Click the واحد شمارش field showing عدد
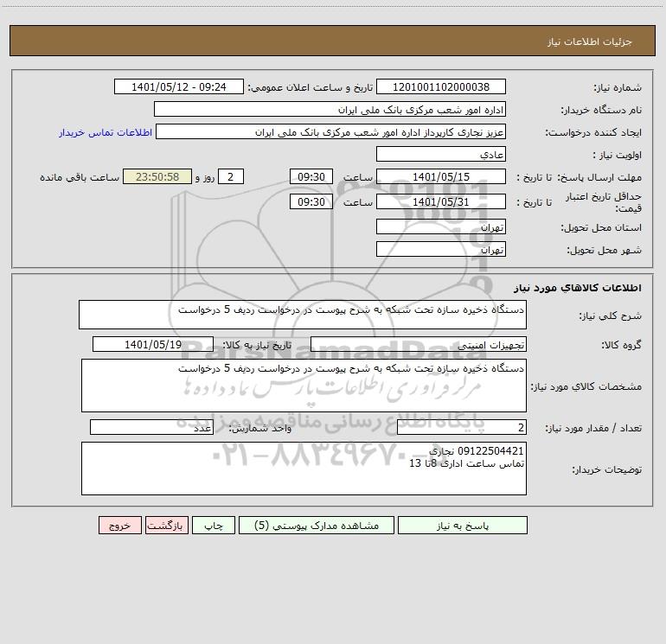The image size is (666, 644). 151,428
